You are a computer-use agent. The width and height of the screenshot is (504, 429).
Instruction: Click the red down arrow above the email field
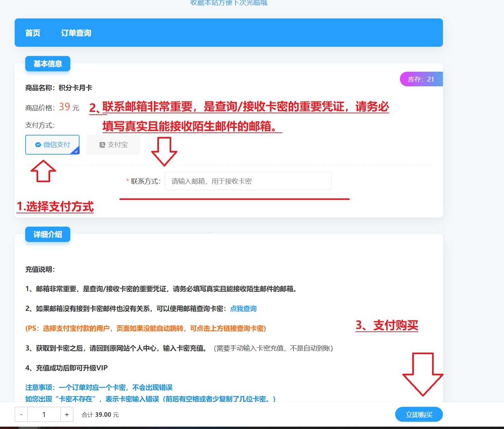pos(164,151)
